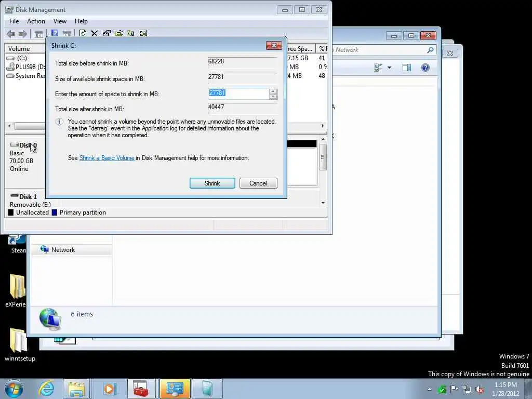Click the search magnifier in Explorer window
532x399 pixels.
tap(430, 50)
